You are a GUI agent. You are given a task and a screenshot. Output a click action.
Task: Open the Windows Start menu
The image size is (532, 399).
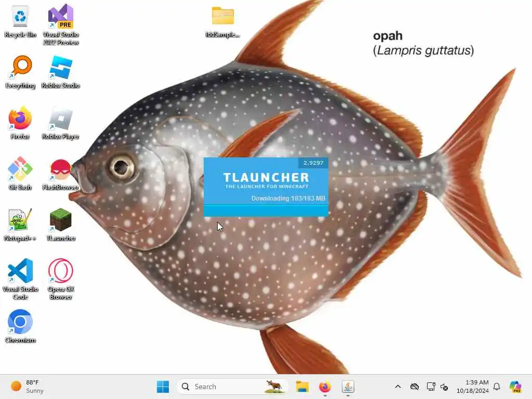[x=163, y=387]
